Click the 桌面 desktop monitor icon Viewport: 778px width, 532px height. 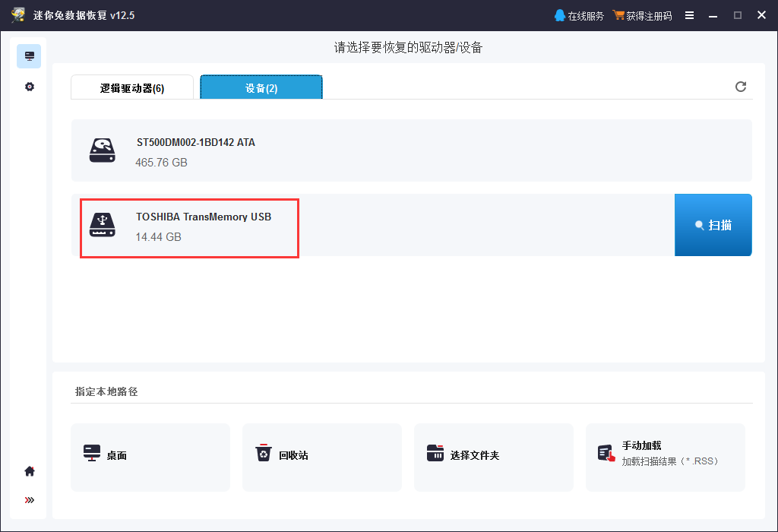click(x=92, y=453)
